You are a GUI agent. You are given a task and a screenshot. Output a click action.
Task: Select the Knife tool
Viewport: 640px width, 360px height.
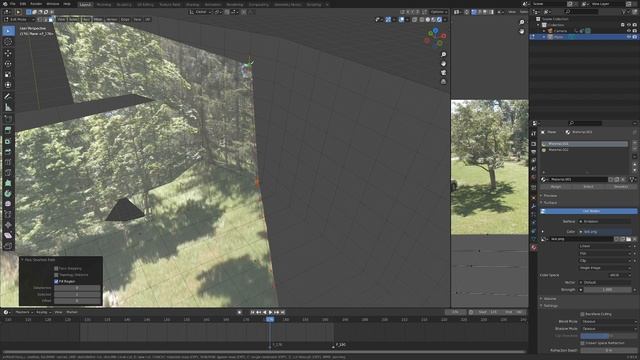coord(8,173)
